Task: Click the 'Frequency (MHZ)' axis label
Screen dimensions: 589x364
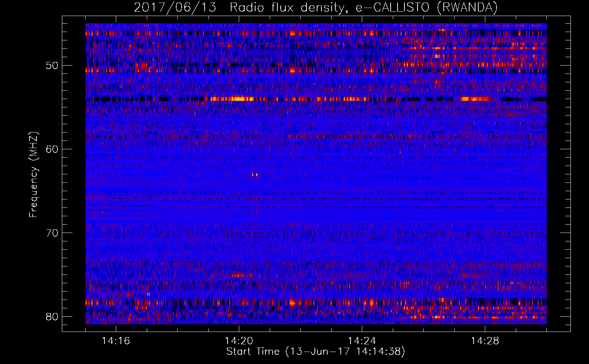Action: (33, 175)
